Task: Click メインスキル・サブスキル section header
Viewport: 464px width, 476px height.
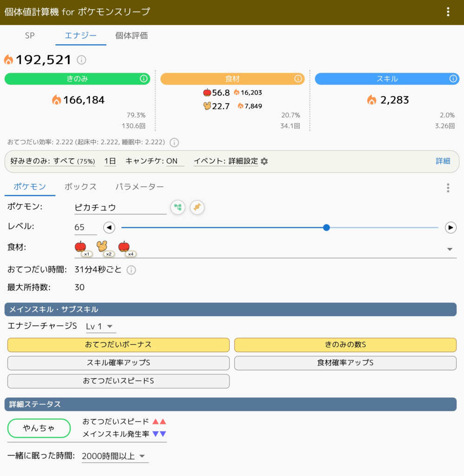Action: click(230, 310)
